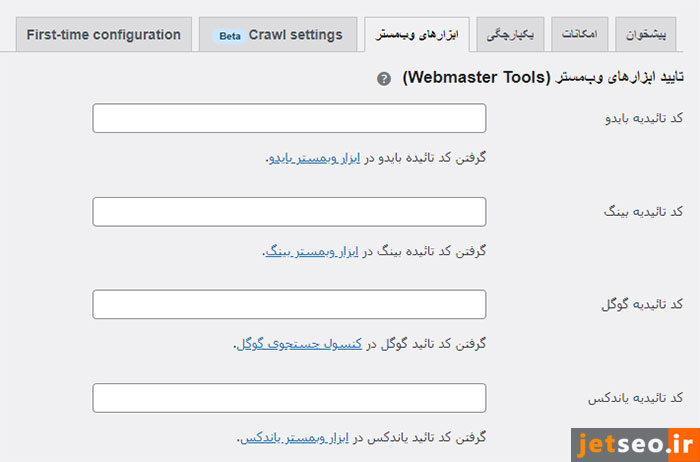Select the ابزارهای وب‌مستر (Webmaster tools) tab
The width and height of the screenshot is (700, 462).
coord(417,35)
